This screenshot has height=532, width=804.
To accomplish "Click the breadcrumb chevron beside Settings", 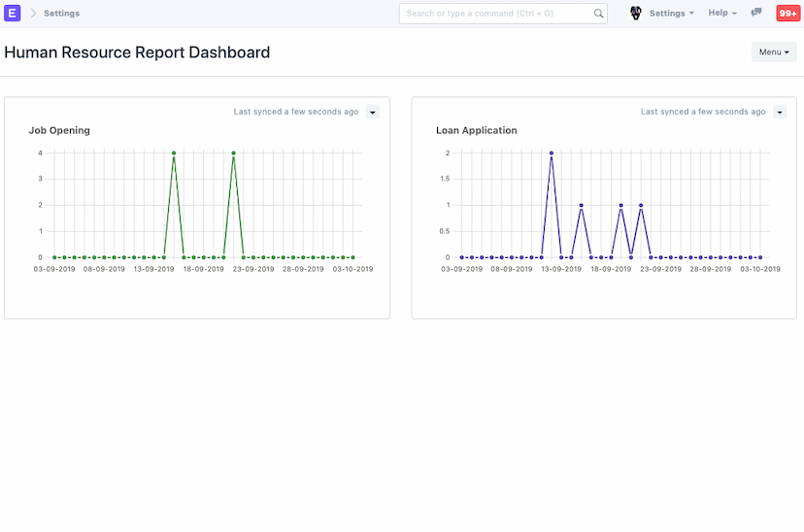I will click(33, 14).
